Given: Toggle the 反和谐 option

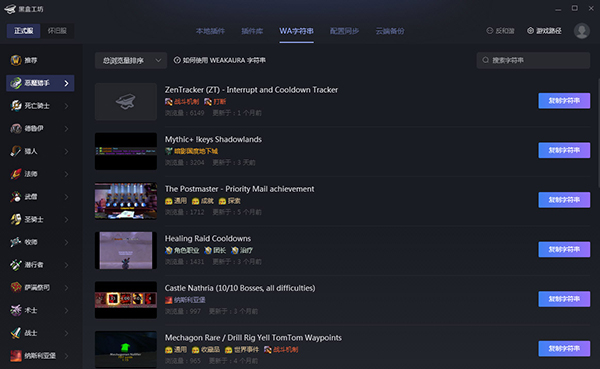Looking at the screenshot, I should (500, 31).
